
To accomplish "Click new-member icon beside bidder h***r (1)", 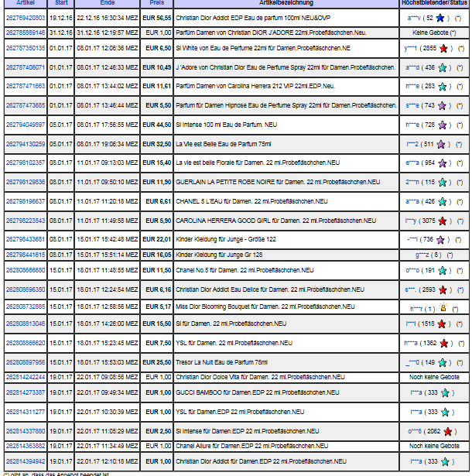I will click(443, 307).
